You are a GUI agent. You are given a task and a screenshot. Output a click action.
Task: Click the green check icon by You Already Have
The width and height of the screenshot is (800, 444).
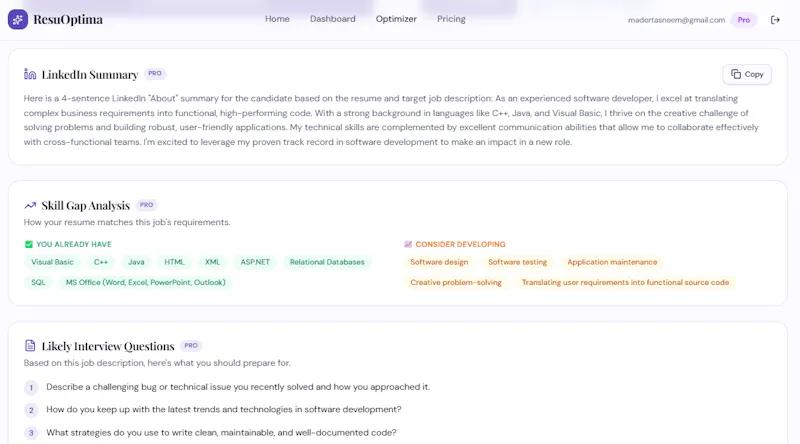[x=29, y=244]
